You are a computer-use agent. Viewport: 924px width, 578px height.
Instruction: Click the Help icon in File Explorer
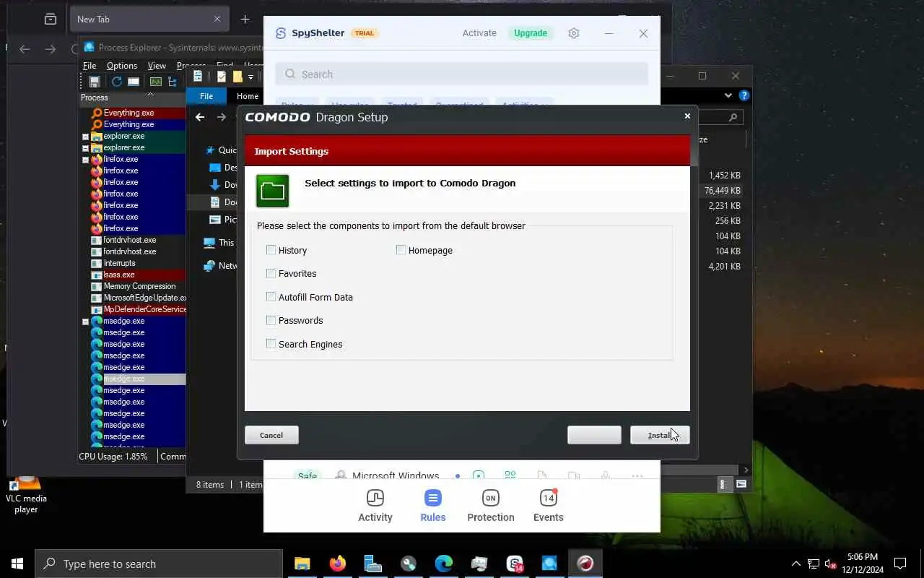(x=744, y=95)
